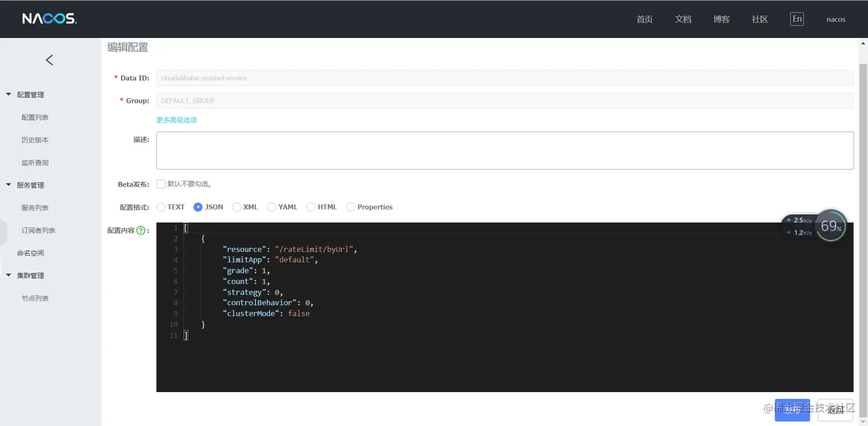Collapse the 配置管理 menu section
The image size is (868, 426).
point(9,95)
